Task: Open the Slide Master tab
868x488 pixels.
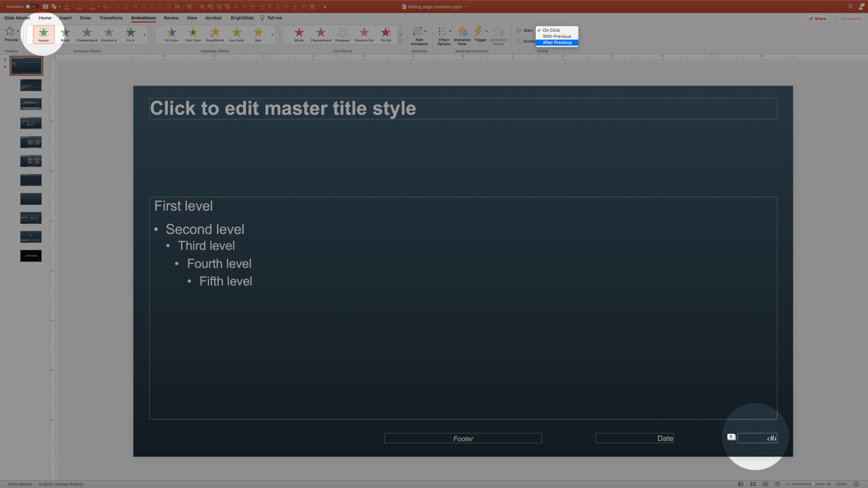Action: (17, 18)
